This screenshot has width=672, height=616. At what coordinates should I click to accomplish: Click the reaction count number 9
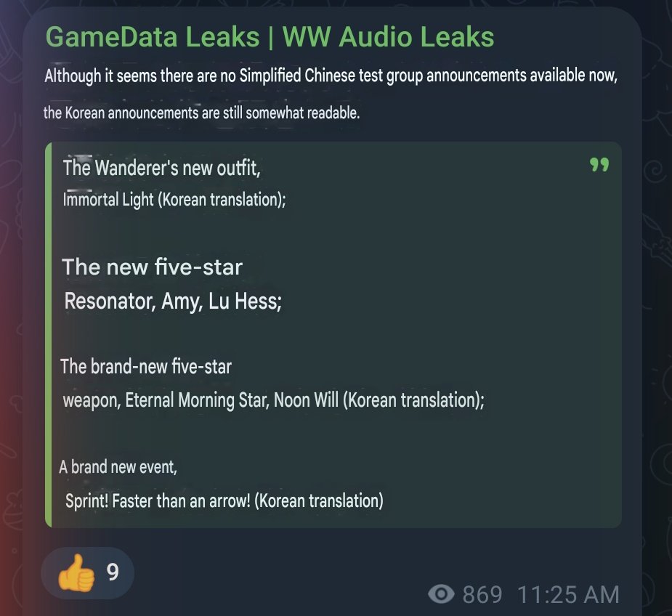coord(113,572)
